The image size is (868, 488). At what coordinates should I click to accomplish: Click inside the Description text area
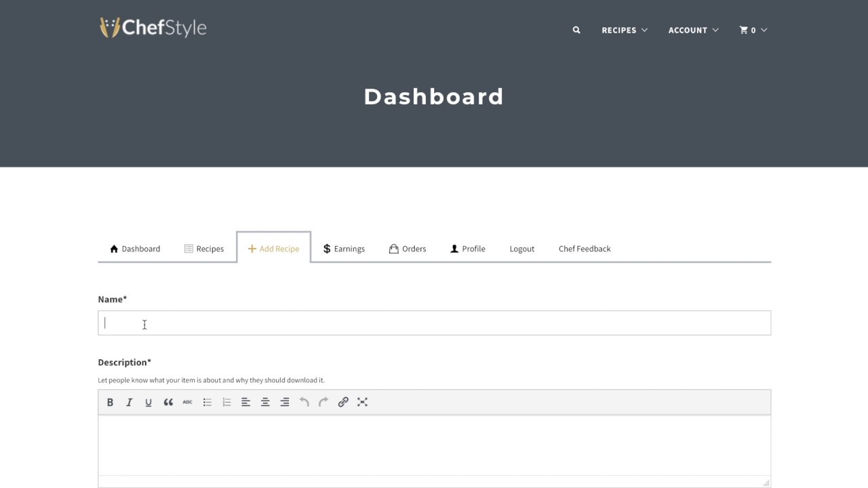(x=434, y=445)
